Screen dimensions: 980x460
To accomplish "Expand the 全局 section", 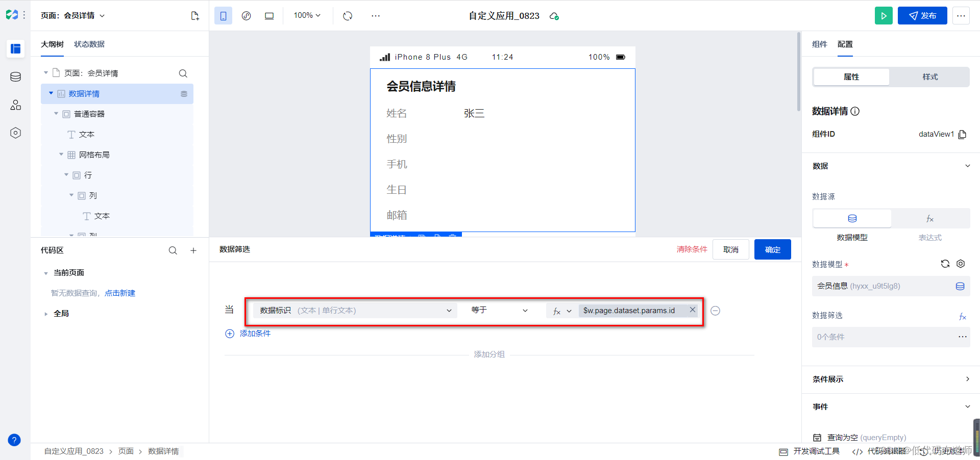I will [46, 314].
